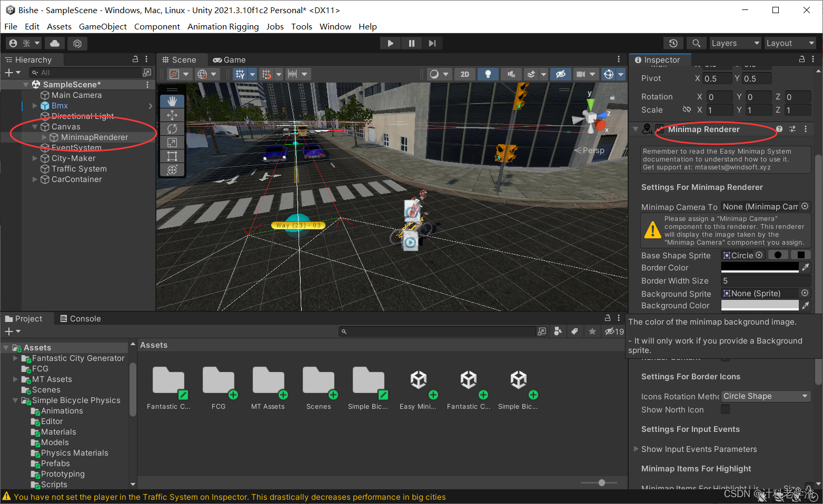Click the tool handle rotation globe icon
The height and width of the screenshot is (504, 823).
[202, 74]
